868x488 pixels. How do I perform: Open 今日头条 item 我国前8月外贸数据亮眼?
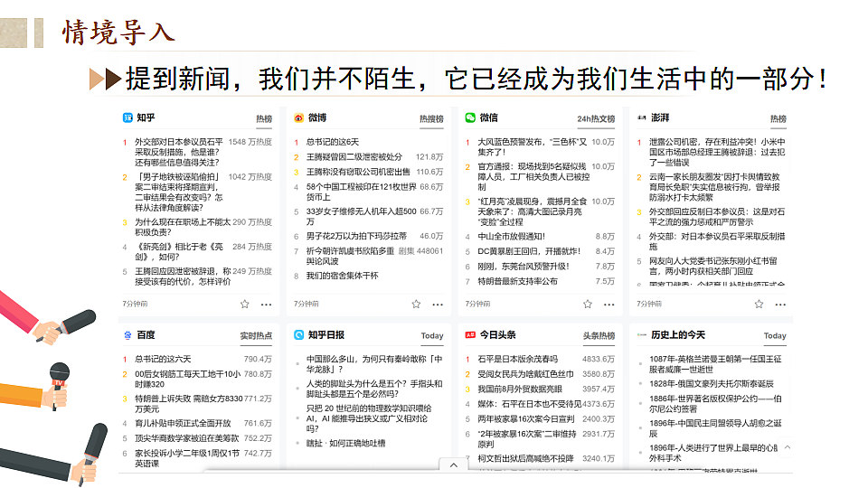520,389
